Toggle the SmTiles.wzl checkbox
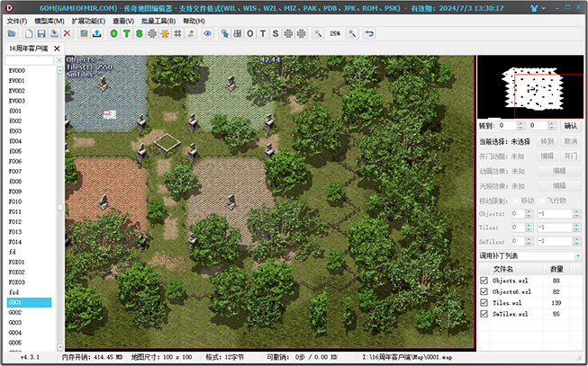 pos(484,314)
